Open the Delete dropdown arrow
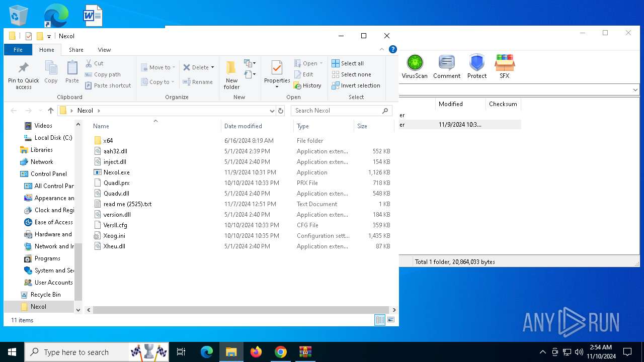This screenshot has width=644, height=362. point(212,67)
